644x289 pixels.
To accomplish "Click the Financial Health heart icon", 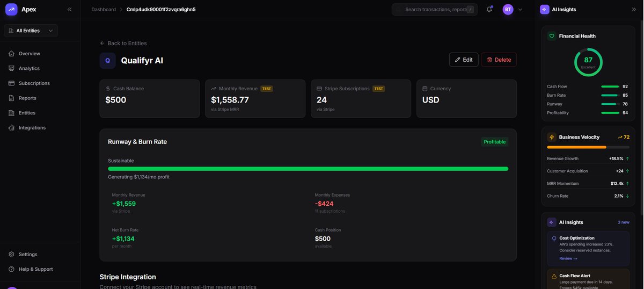I will coord(552,36).
